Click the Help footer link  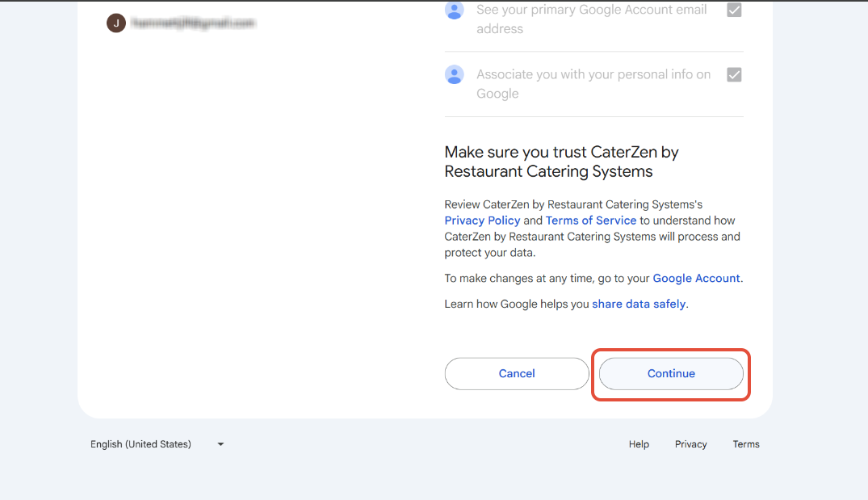(x=638, y=444)
